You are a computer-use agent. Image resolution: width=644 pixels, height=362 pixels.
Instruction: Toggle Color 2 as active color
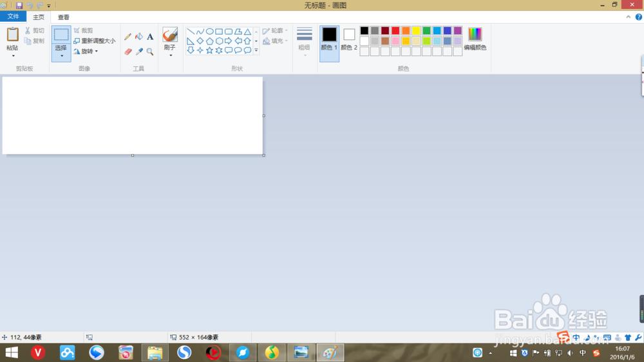(349, 39)
